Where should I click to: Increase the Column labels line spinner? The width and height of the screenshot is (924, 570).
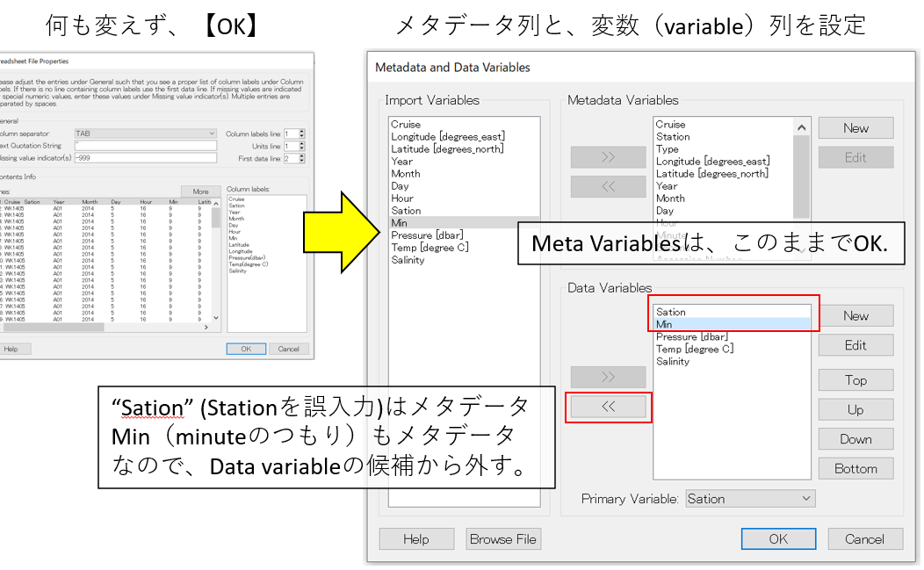pos(302,131)
